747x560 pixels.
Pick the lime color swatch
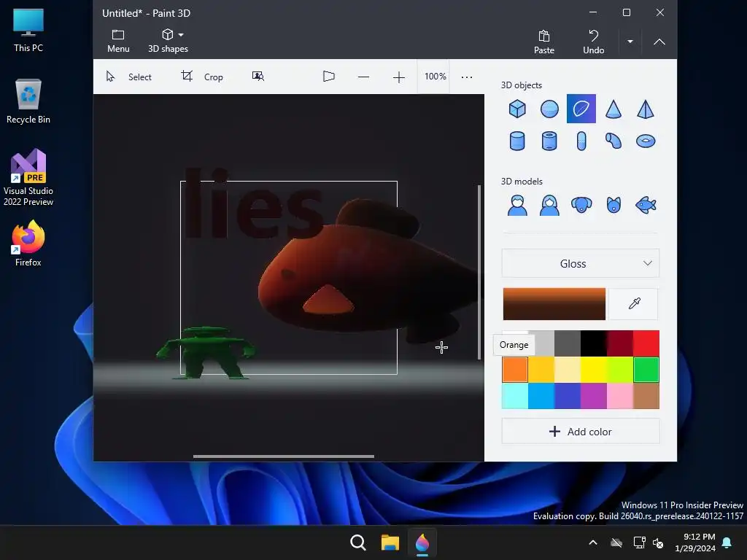pos(620,370)
